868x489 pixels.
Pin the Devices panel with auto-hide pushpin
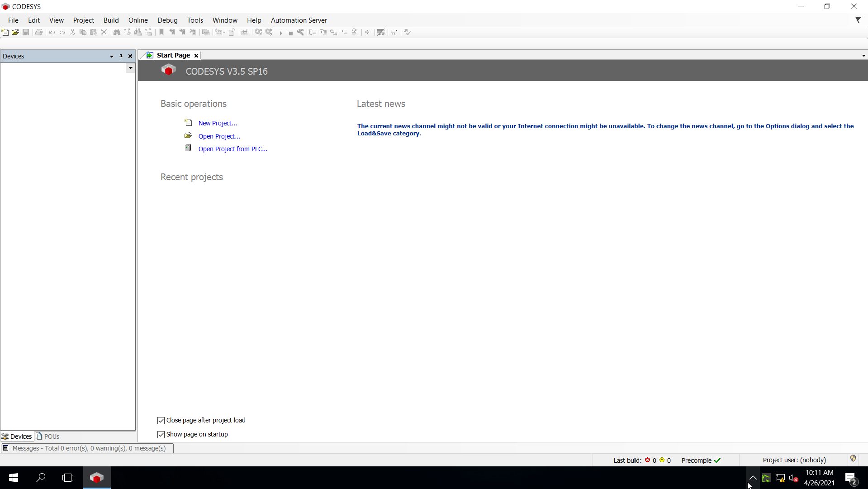point(121,56)
